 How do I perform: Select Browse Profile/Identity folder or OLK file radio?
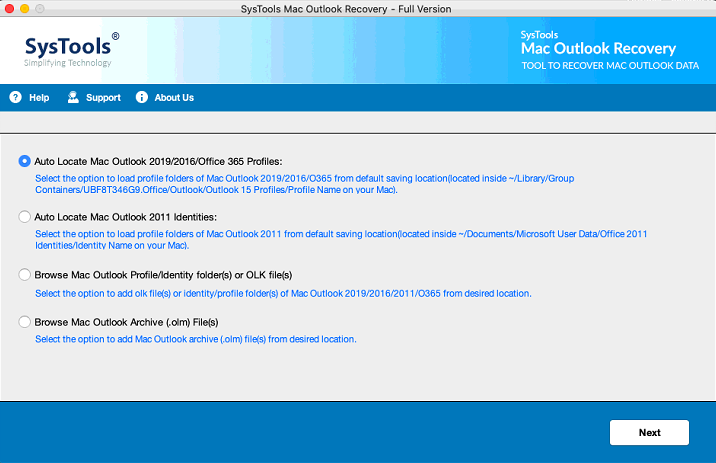tap(25, 274)
